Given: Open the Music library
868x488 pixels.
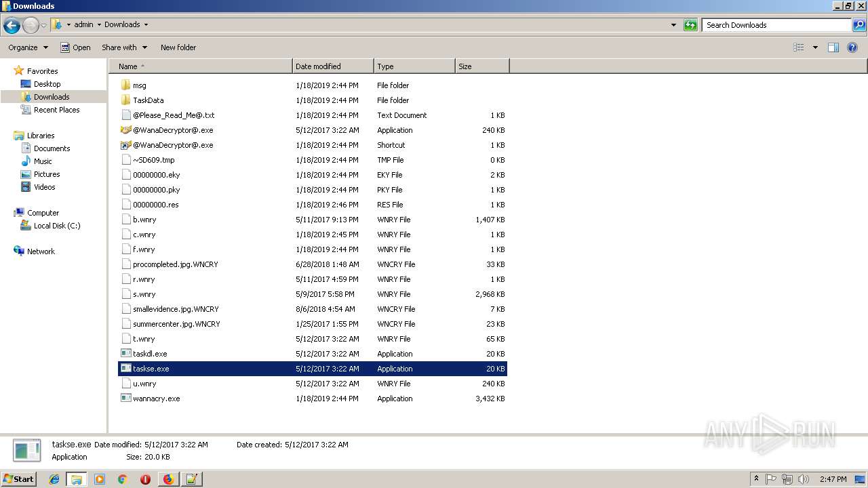Looking at the screenshot, I should click(43, 161).
